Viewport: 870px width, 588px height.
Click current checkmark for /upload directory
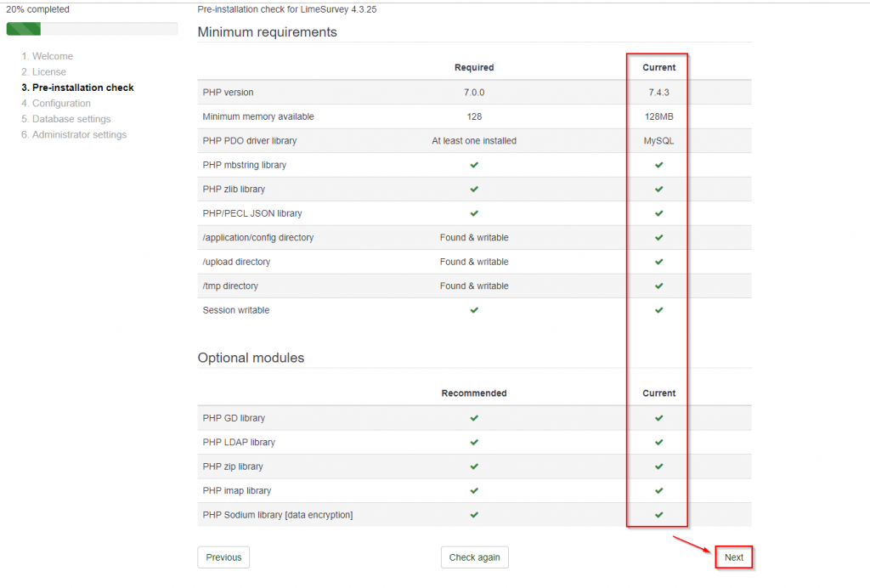click(658, 261)
